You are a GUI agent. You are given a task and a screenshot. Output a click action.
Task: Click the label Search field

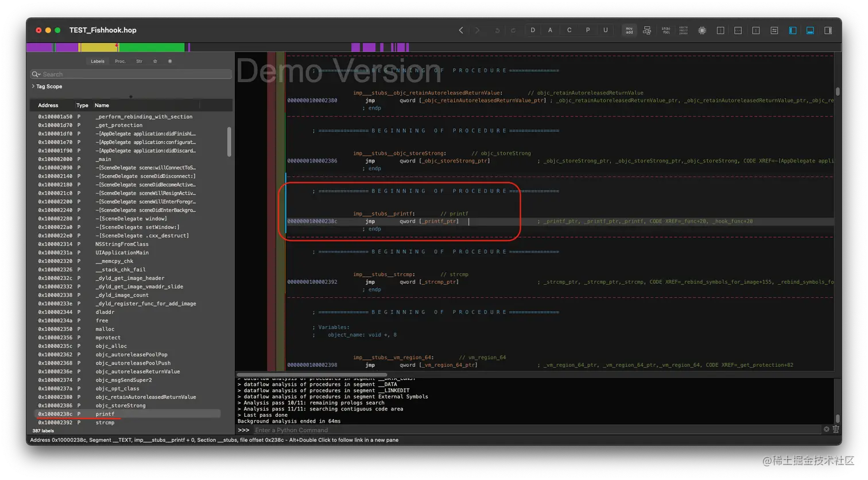click(131, 74)
